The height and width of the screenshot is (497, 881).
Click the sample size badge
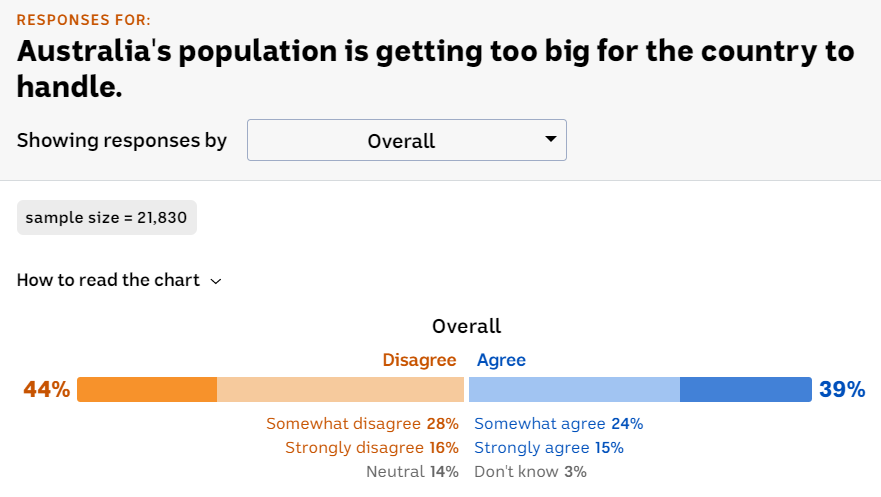tap(107, 218)
